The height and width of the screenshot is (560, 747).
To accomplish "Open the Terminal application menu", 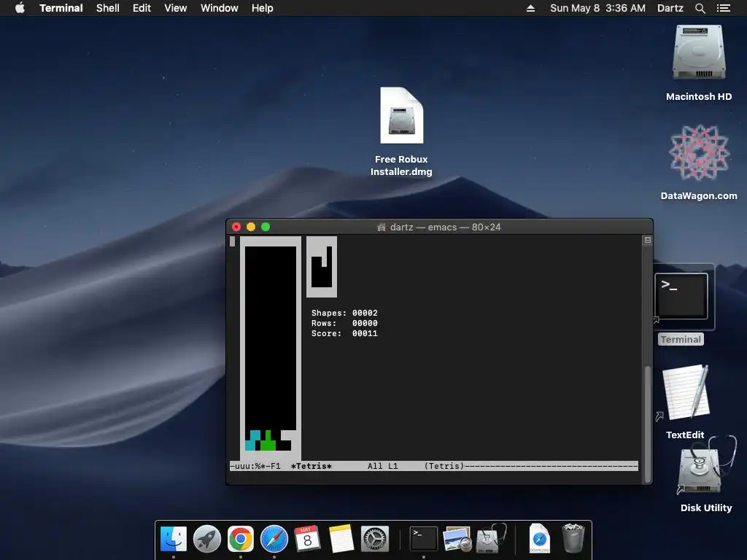I will point(61,8).
